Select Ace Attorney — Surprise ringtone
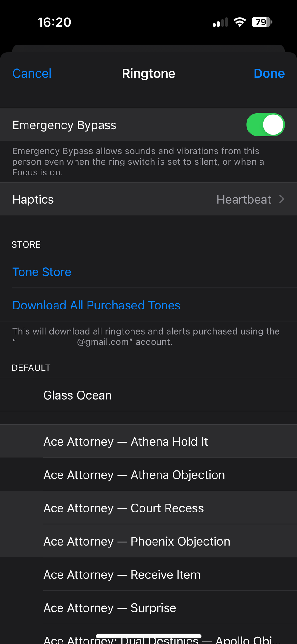 pyautogui.click(x=110, y=608)
